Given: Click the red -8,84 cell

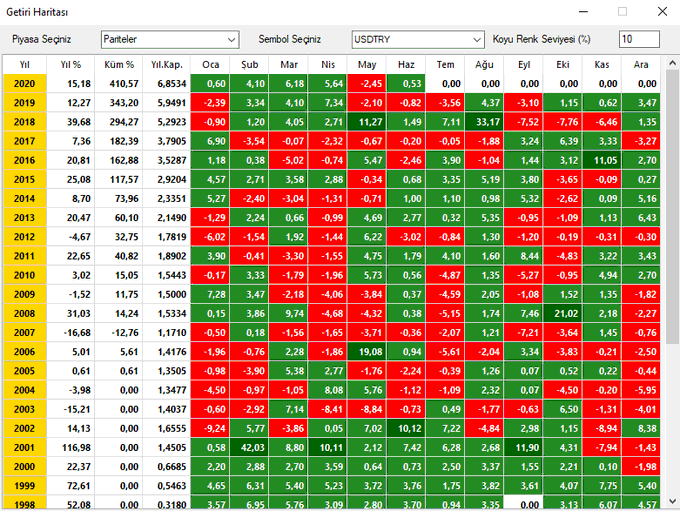Looking at the screenshot, I should 367,409.
